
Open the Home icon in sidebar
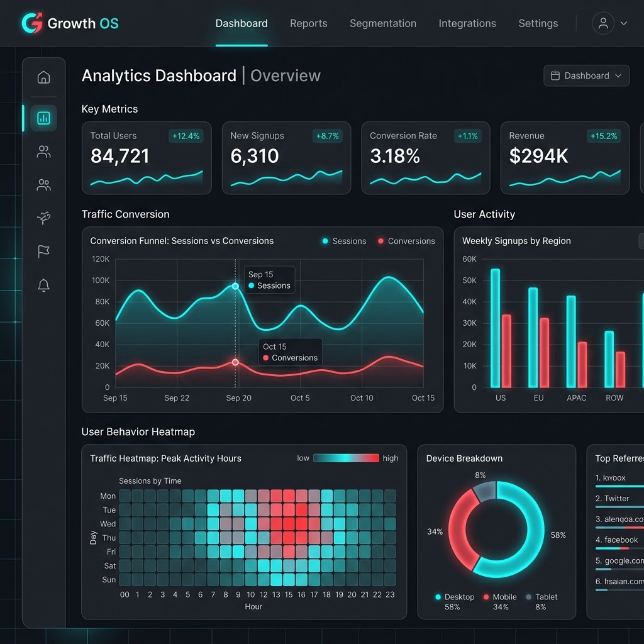(x=43, y=77)
